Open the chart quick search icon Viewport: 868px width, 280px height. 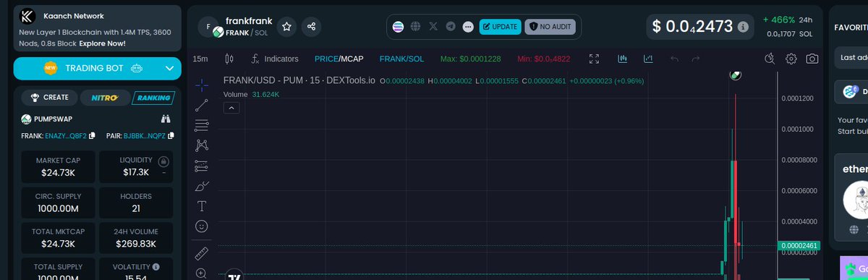click(770, 59)
